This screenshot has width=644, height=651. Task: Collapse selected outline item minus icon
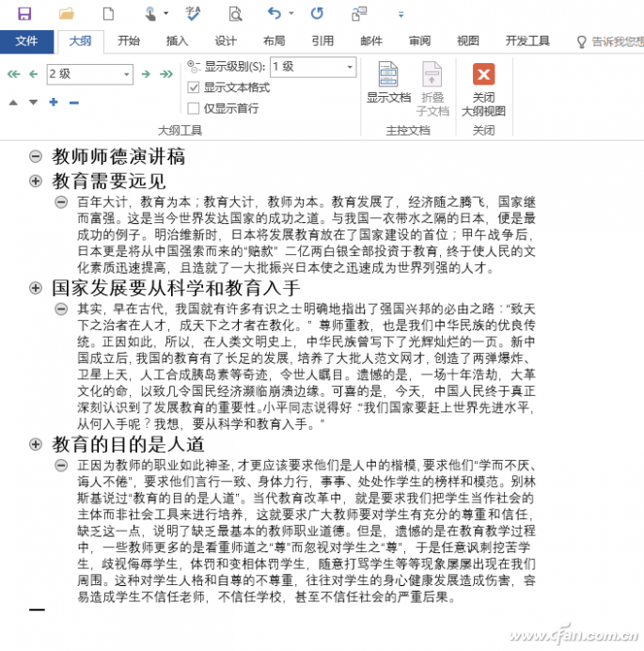pos(74,103)
